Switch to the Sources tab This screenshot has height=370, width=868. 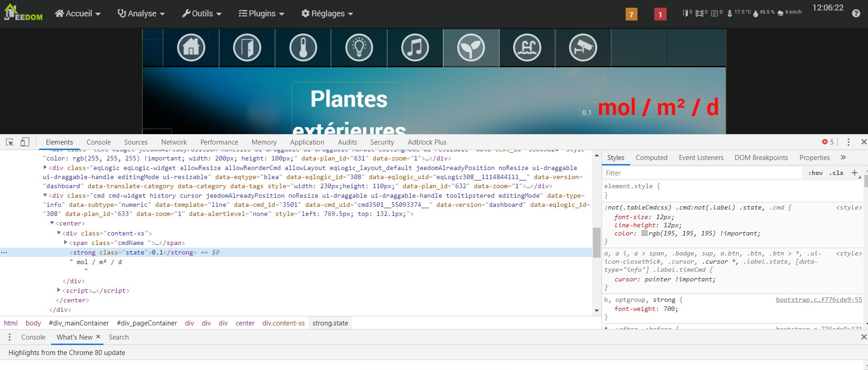point(136,142)
